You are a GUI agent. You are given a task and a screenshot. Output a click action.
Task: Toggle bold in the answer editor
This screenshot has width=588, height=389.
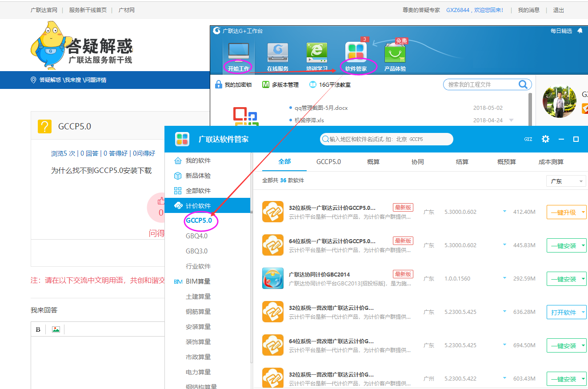38,329
